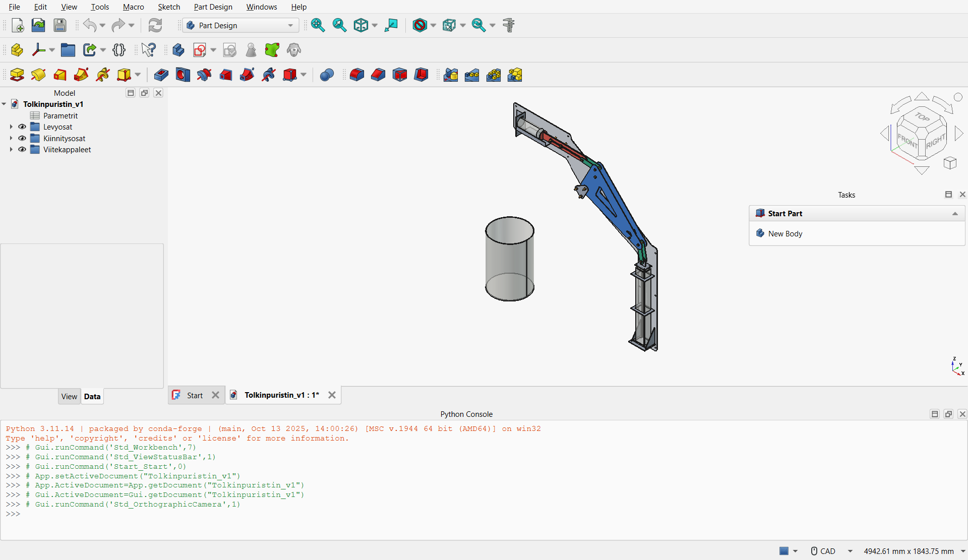Create Mirrored feature icon
The image size is (968, 560).
[x=451, y=75]
